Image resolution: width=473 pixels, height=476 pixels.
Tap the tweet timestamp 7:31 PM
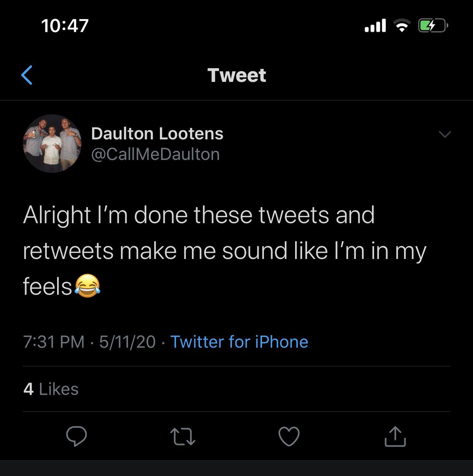point(54,342)
